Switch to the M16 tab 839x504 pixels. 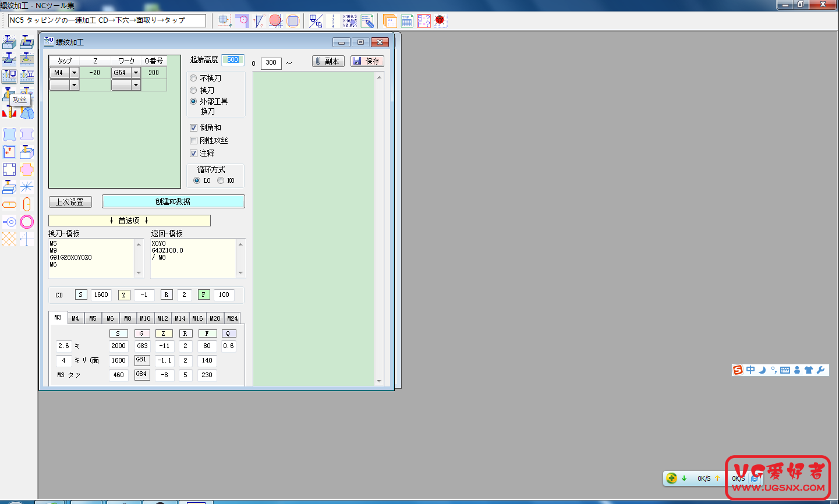[x=197, y=318]
